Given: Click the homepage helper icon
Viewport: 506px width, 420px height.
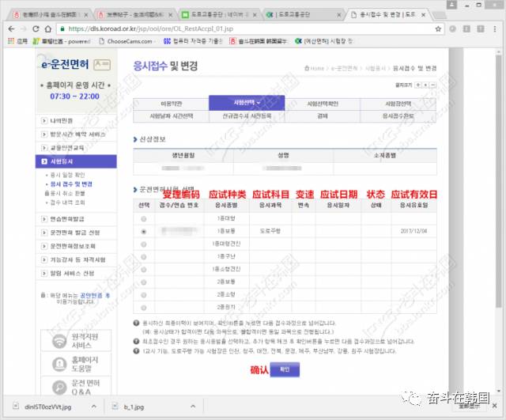Looking at the screenshot, I should pos(59,364).
